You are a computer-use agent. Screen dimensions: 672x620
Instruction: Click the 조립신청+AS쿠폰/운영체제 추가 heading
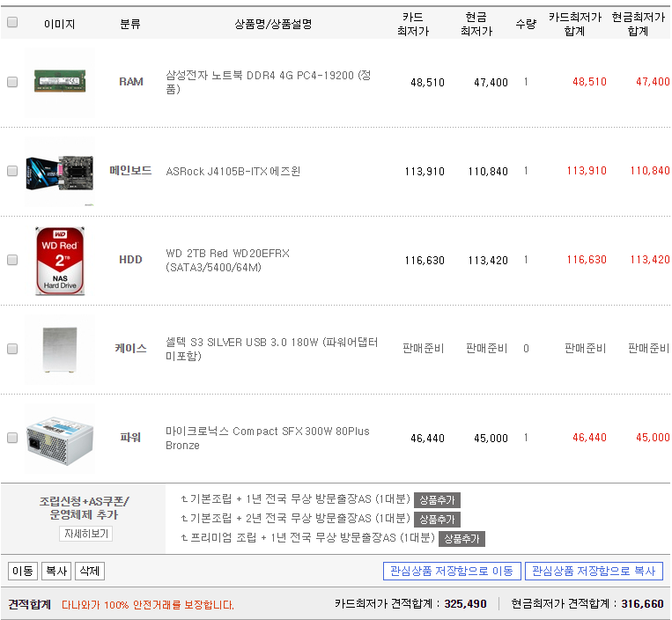coord(85,508)
